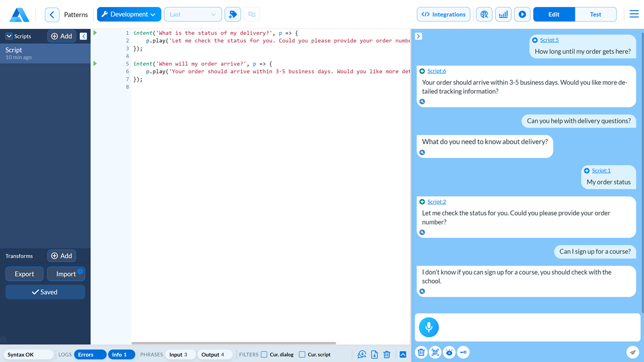This screenshot has width=644, height=362.
Task: Click the QR code scan icon
Action: [x=435, y=352]
